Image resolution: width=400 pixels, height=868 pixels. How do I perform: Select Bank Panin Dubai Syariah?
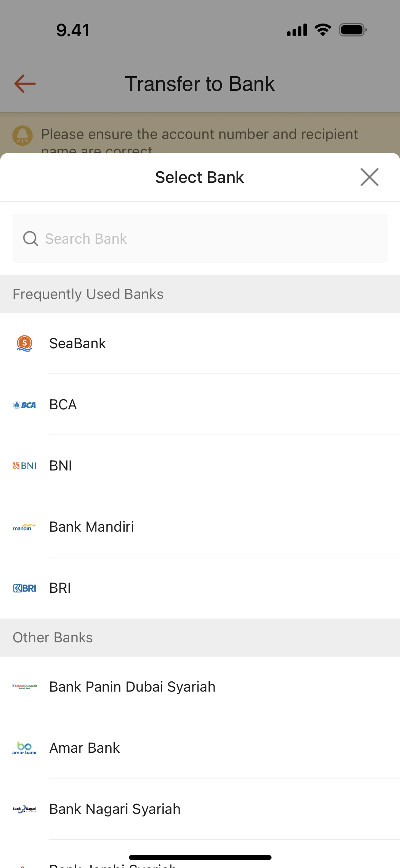point(132,687)
